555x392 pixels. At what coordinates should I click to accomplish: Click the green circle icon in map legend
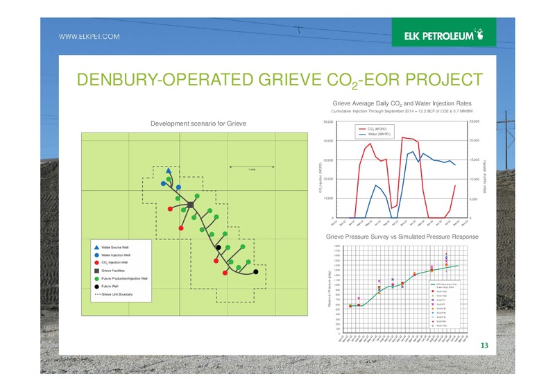coord(96,279)
